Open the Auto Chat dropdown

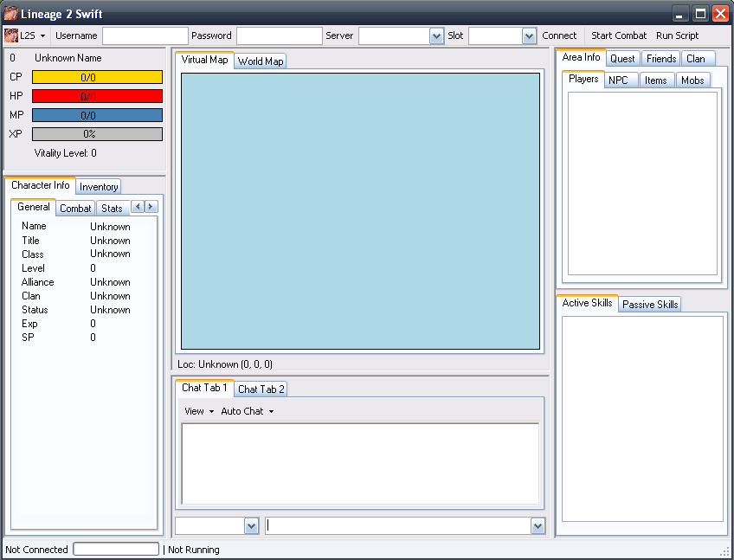pos(248,411)
